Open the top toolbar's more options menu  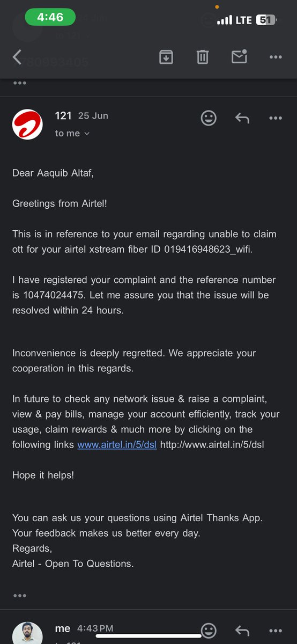[x=276, y=57]
